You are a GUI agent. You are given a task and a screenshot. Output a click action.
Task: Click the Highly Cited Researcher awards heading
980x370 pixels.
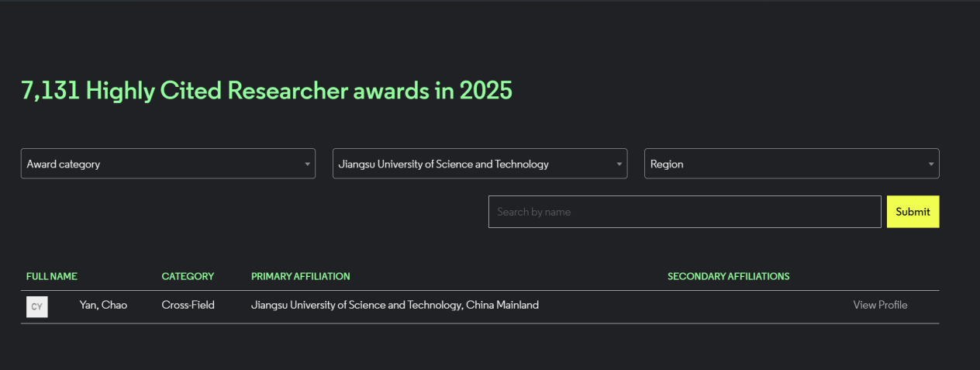click(267, 91)
